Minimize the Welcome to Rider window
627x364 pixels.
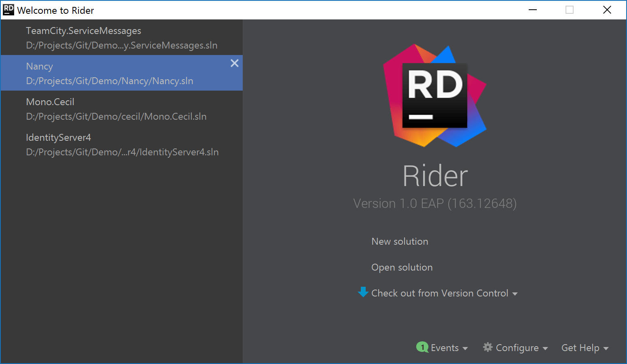pyautogui.click(x=533, y=10)
